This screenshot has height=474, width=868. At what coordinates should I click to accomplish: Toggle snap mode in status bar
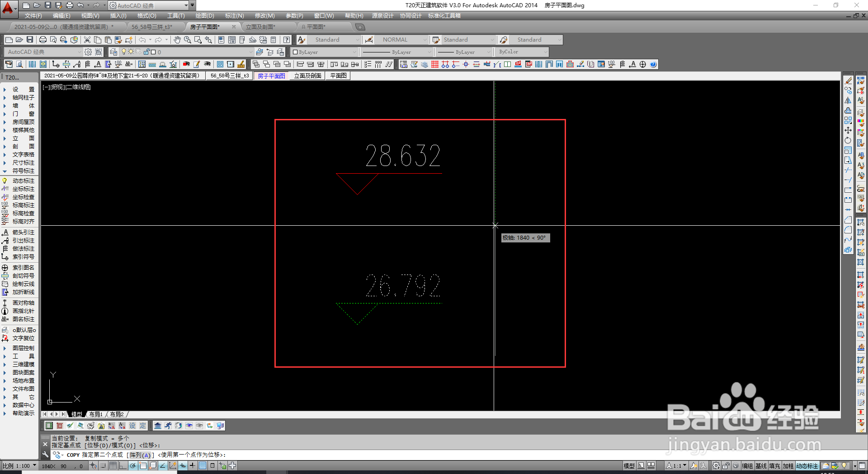103,465
